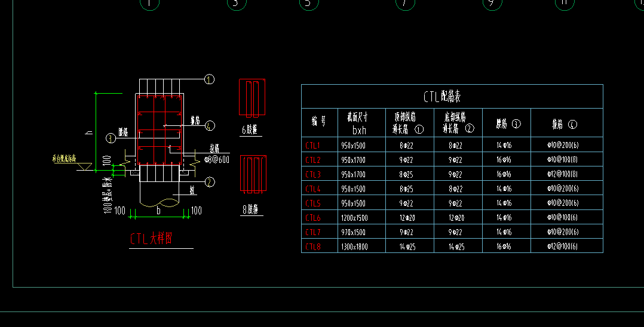Viewport: 644px width, 327px height.
Task: Select waist bar '14Φ16' in CTL7 row
Action: click(x=504, y=232)
